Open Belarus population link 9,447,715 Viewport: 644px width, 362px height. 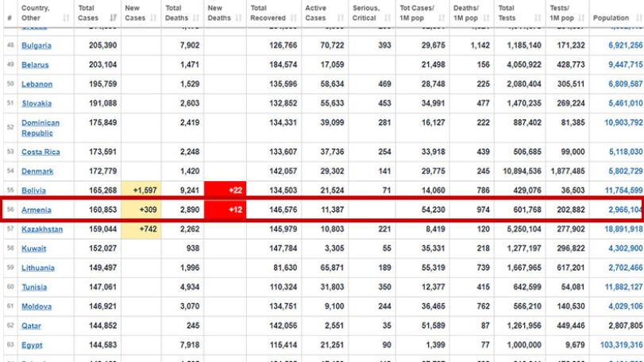[626, 64]
